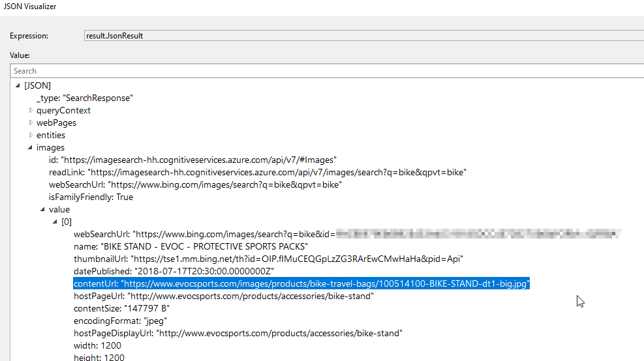This screenshot has width=644, height=361.
Task: Select the isFamilyFriendly: True row
Action: 91,197
